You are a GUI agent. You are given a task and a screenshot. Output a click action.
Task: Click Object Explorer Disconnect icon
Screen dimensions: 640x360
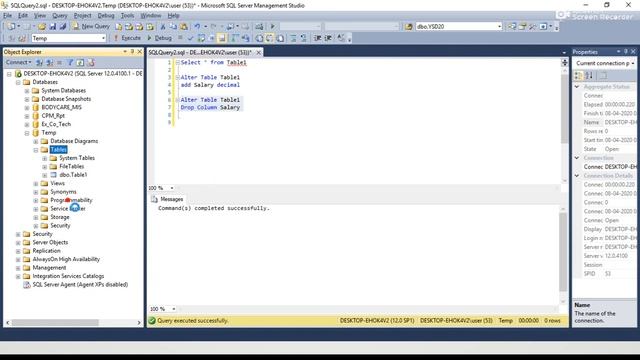tap(49, 62)
